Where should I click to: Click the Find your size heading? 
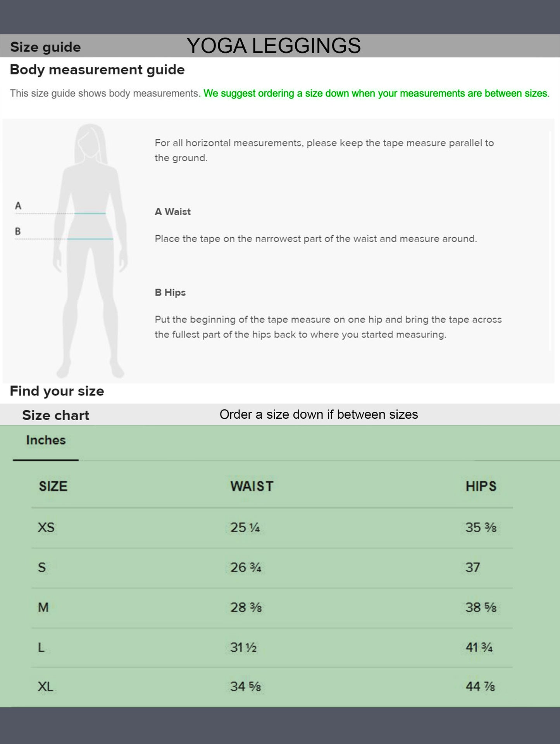57,391
